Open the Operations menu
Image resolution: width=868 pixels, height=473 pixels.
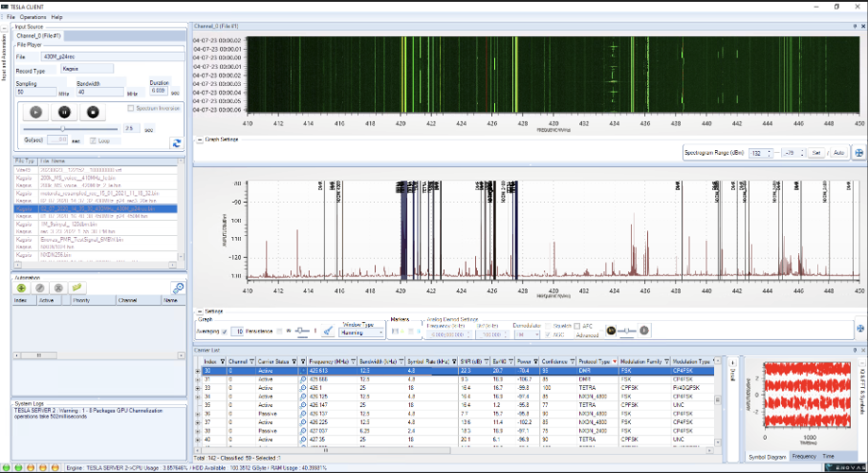pos(33,17)
